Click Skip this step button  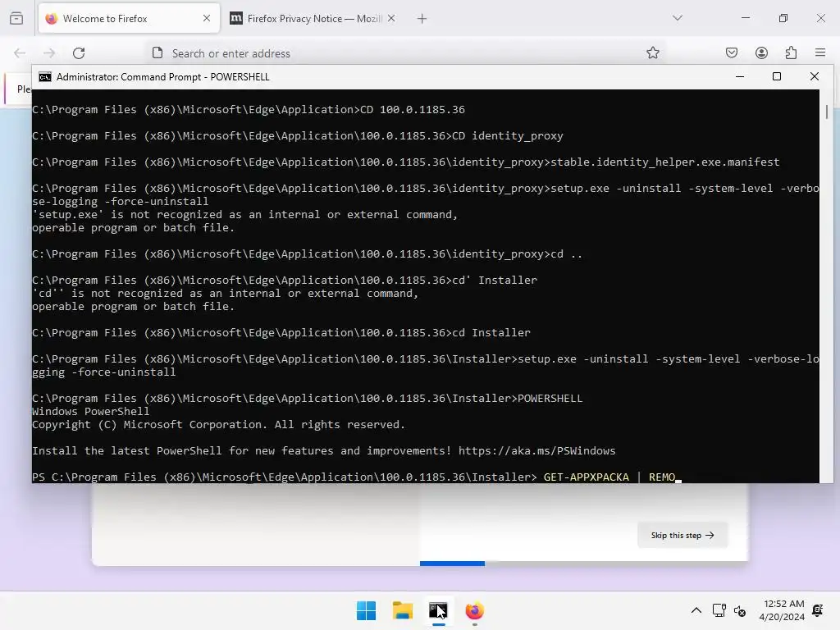pyautogui.click(x=682, y=535)
